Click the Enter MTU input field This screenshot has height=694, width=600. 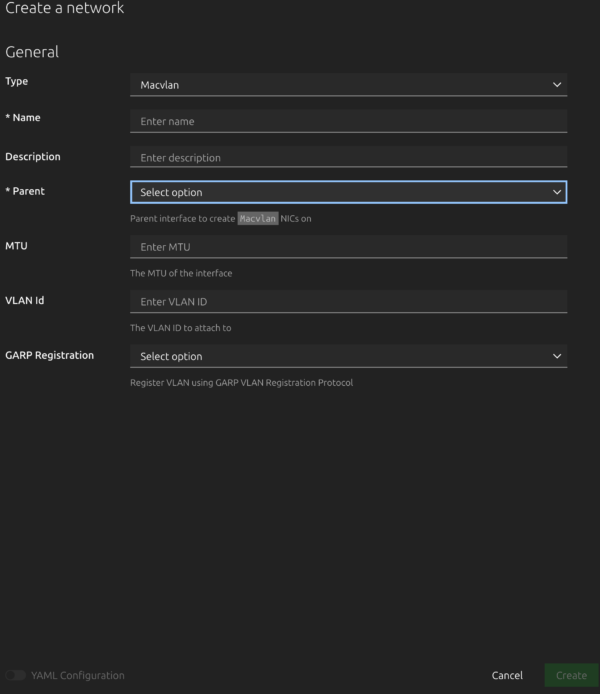[x=348, y=247]
